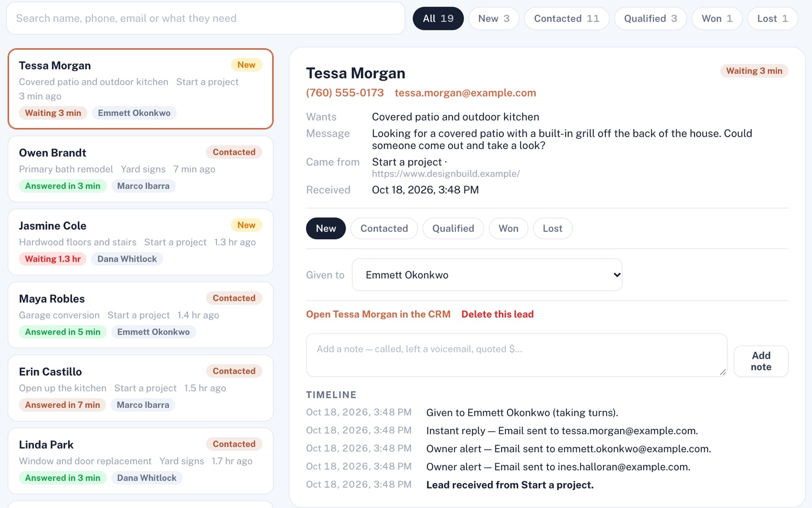812x508 pixels.
Task: Click the Add note button
Action: 761,361
